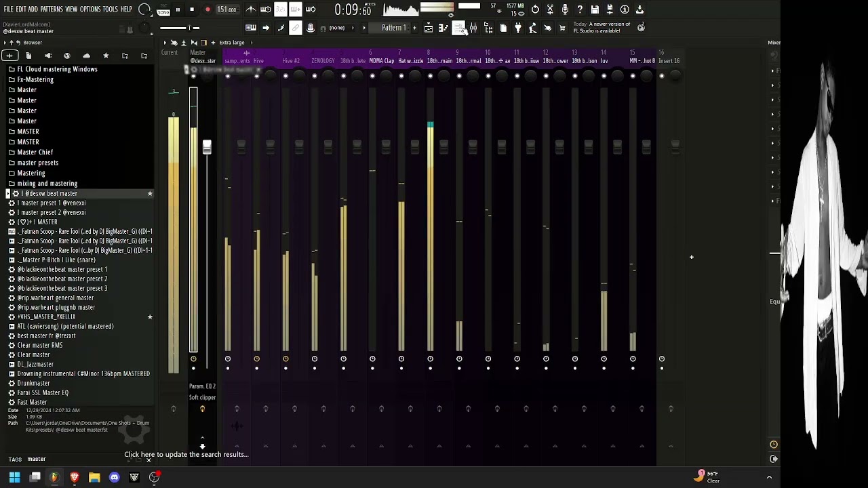Open the starred favorites tab in Browser
This screenshot has height=488, width=868.
point(106,56)
